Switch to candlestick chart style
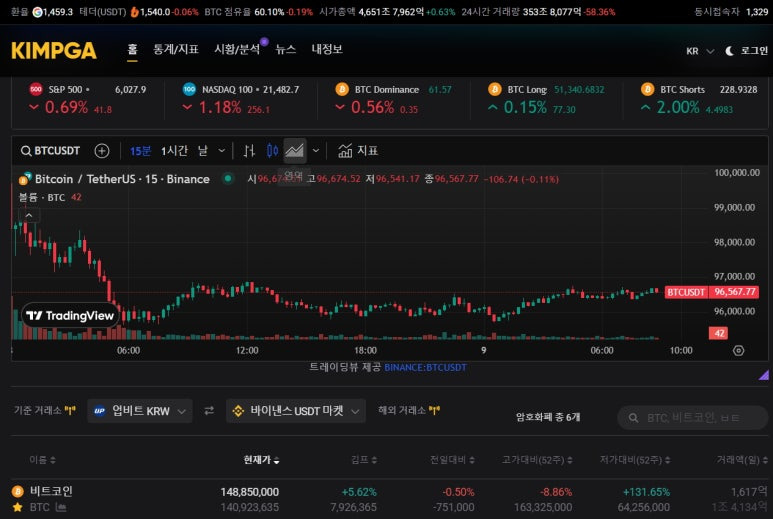The width and height of the screenshot is (773, 519). [272, 151]
